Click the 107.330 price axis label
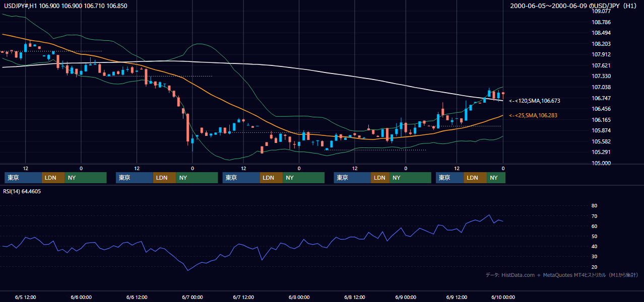 [x=601, y=76]
